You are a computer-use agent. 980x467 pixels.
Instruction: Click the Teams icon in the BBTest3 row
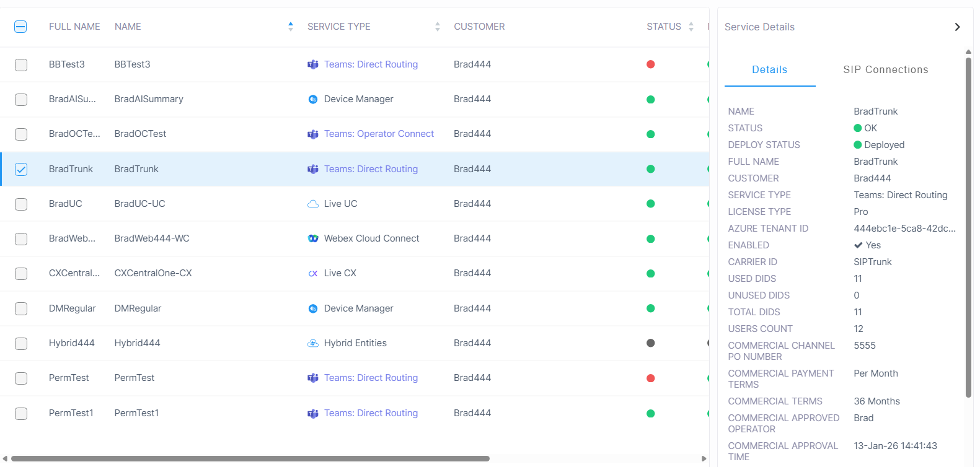(313, 64)
